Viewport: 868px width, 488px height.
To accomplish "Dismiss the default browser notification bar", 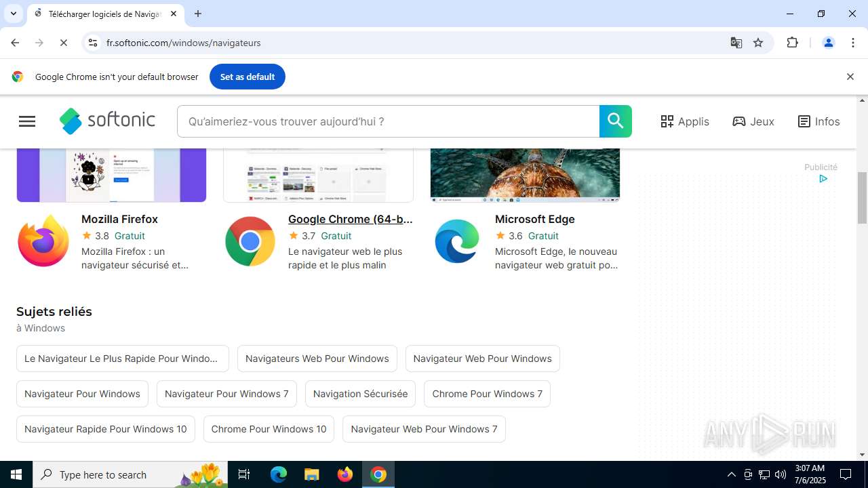I will 850,77.
